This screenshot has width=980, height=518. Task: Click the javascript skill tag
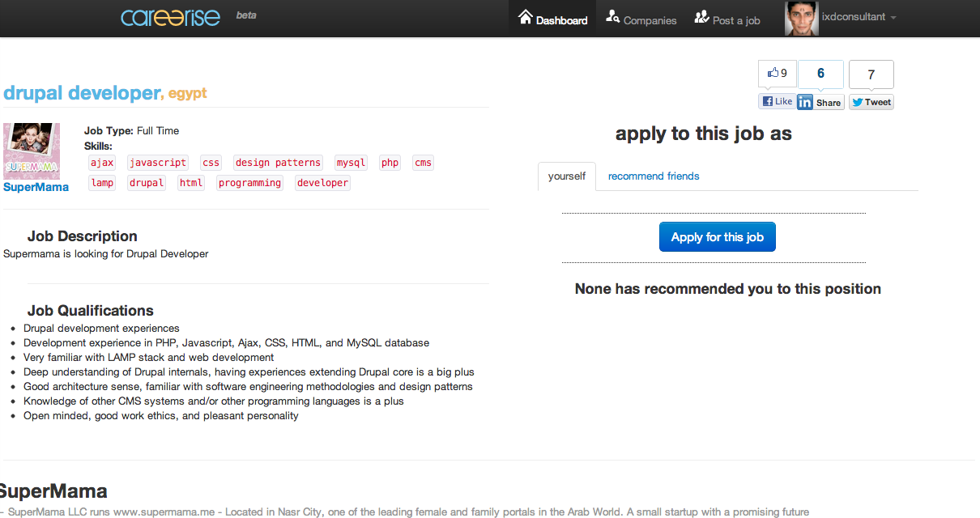pos(158,163)
